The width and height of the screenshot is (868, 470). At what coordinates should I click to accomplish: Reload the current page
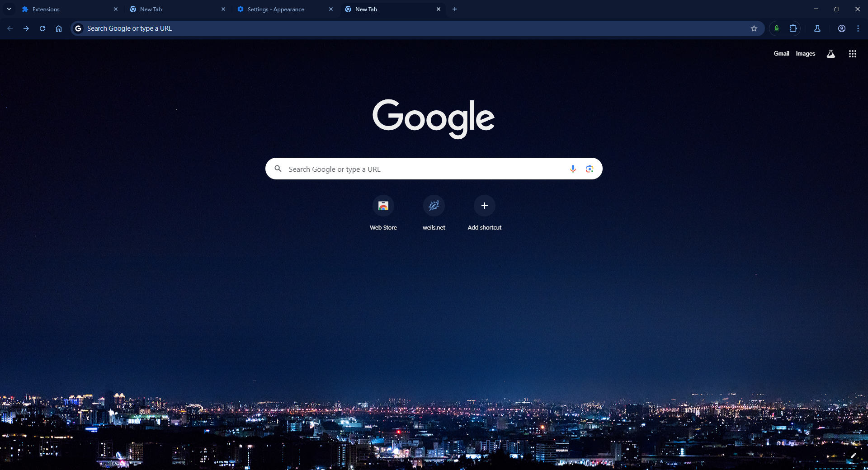[x=42, y=28]
